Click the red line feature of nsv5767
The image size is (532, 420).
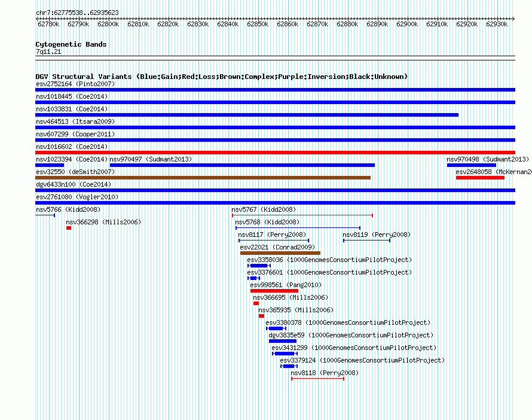302,215
